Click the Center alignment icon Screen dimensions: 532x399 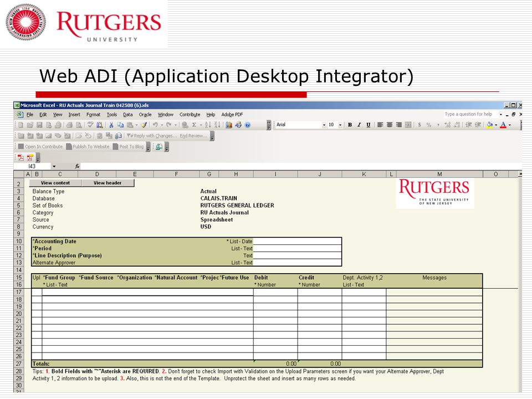pyautogui.click(x=390, y=125)
